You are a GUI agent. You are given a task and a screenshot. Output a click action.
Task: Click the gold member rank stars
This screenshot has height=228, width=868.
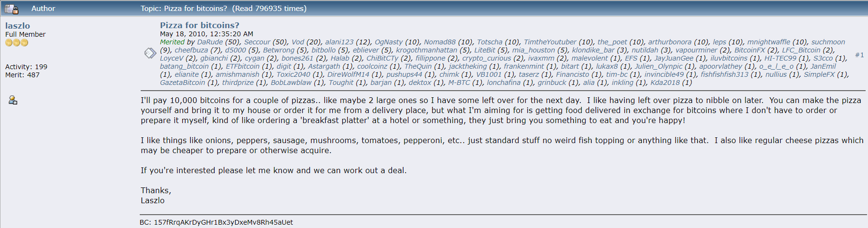17,43
